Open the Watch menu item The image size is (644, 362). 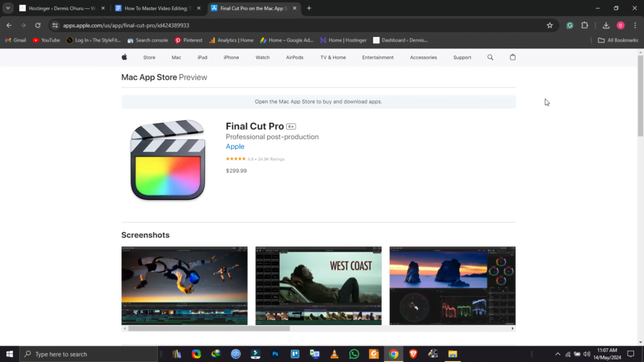(x=262, y=57)
